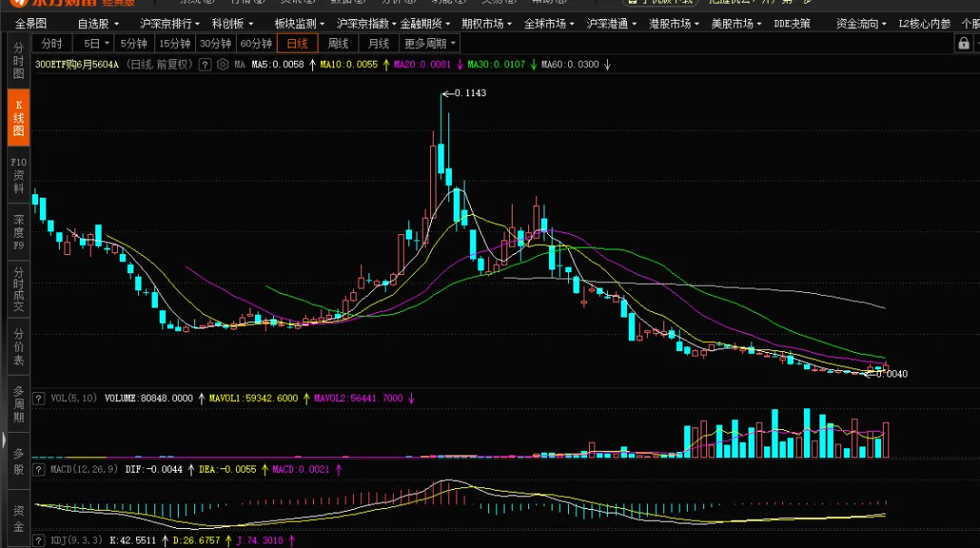
Task: Click the MA20:0.0081 legend value
Action: pos(422,64)
